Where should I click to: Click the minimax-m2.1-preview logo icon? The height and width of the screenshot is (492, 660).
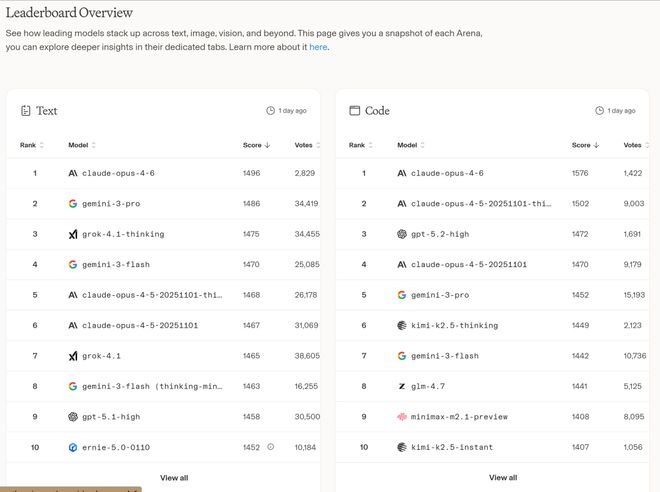pyautogui.click(x=402, y=416)
